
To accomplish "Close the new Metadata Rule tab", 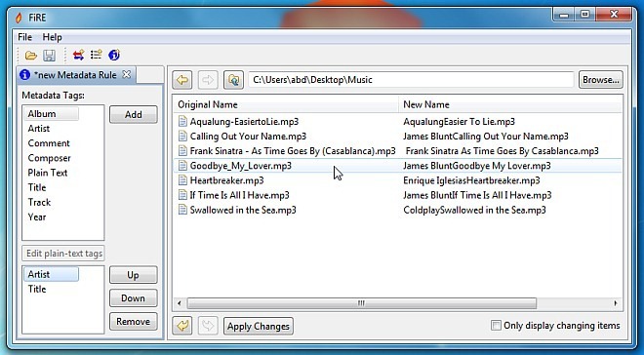I will [127, 75].
